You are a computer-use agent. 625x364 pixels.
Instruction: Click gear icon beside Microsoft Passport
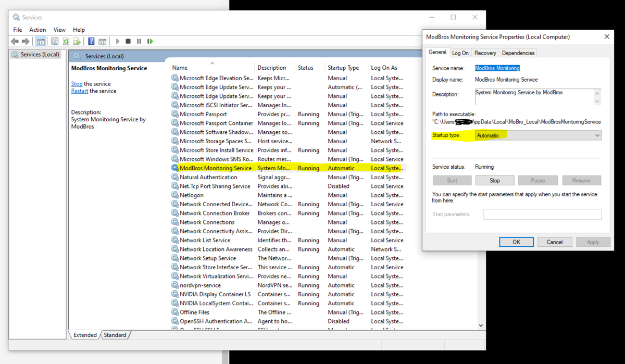coord(175,114)
